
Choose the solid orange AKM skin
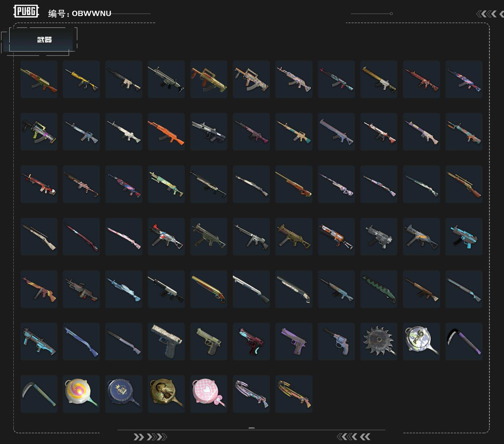(x=166, y=132)
